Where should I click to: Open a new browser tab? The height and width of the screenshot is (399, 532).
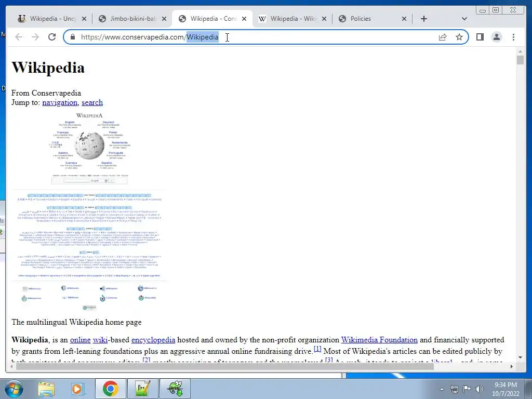pos(424,19)
